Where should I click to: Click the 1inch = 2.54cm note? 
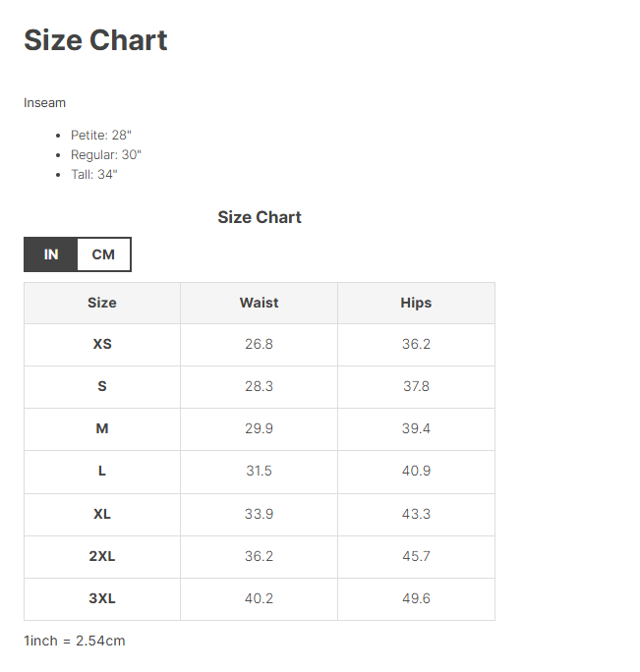pyautogui.click(x=75, y=641)
